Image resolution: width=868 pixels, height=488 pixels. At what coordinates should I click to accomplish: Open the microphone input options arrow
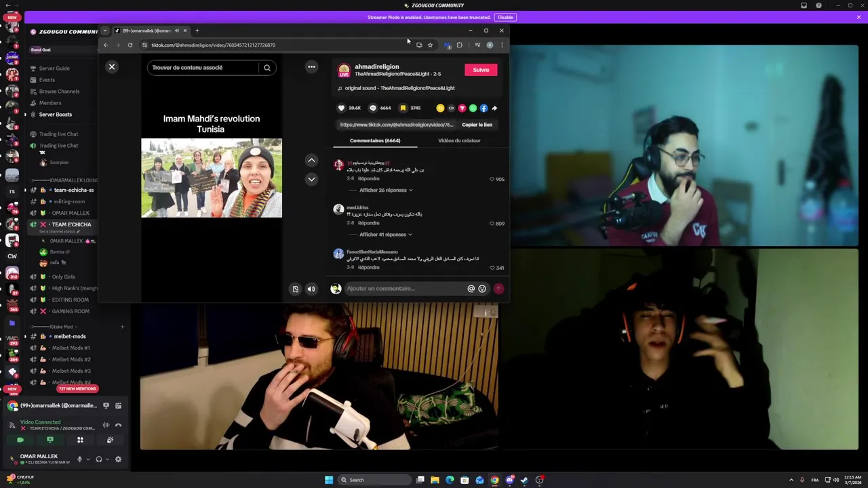point(87,460)
